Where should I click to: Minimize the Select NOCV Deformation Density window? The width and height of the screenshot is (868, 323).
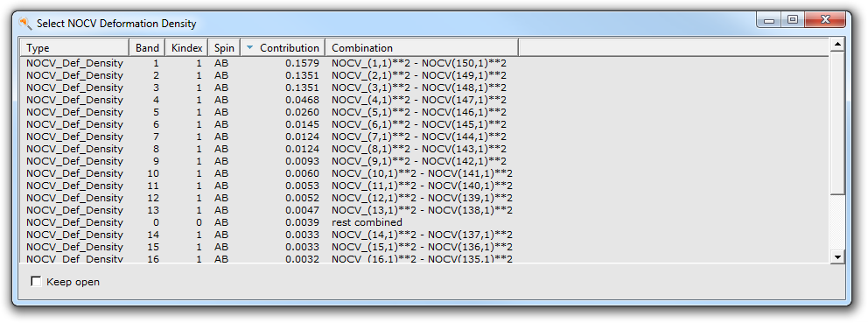tap(769, 21)
